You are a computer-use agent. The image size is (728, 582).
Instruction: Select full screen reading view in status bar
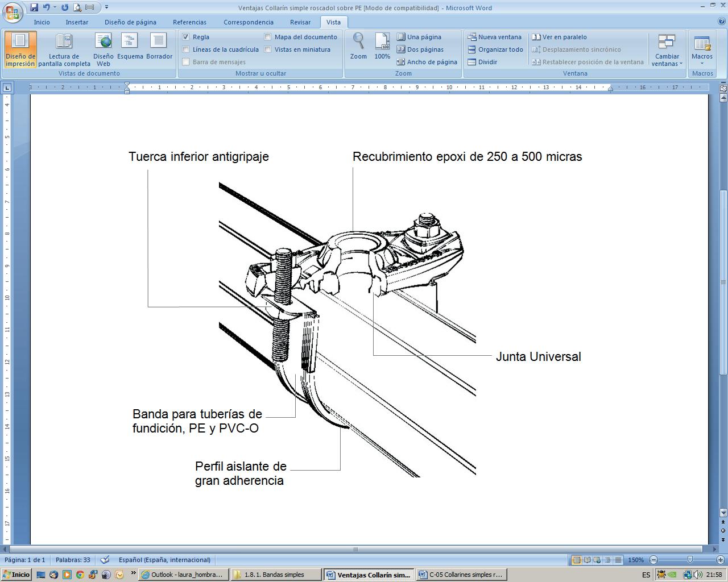pyautogui.click(x=587, y=560)
